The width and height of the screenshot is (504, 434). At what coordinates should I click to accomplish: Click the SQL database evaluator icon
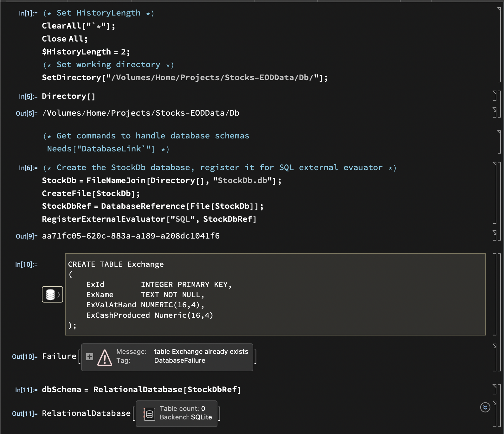(x=52, y=294)
